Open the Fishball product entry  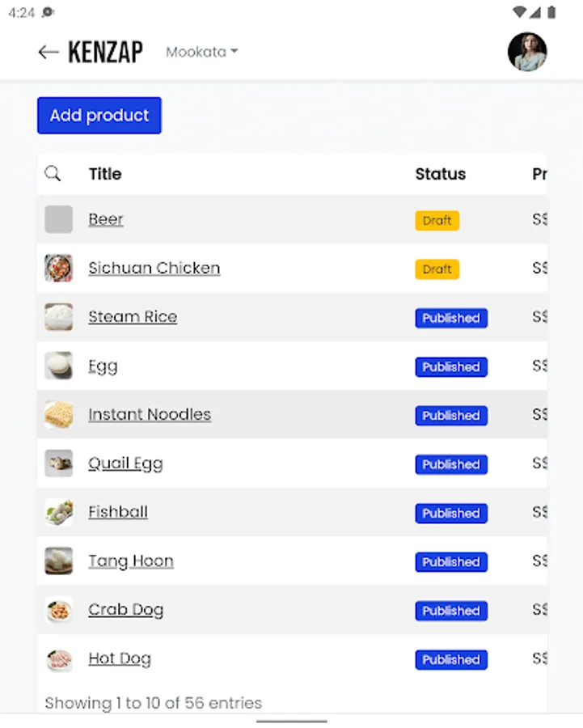click(118, 512)
